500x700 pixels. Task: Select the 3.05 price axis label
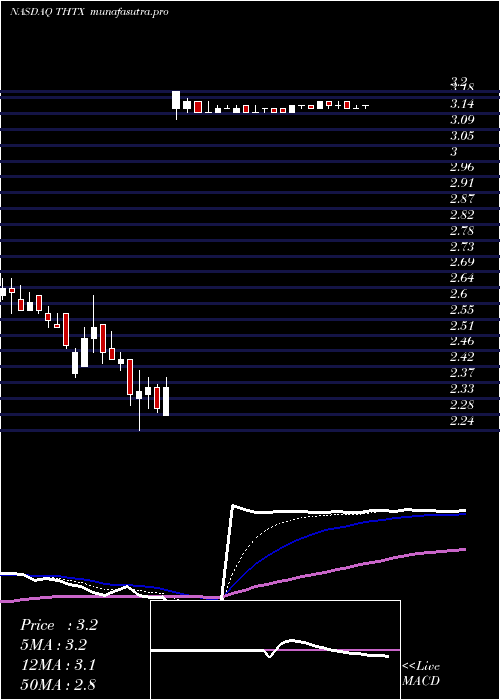click(x=462, y=136)
